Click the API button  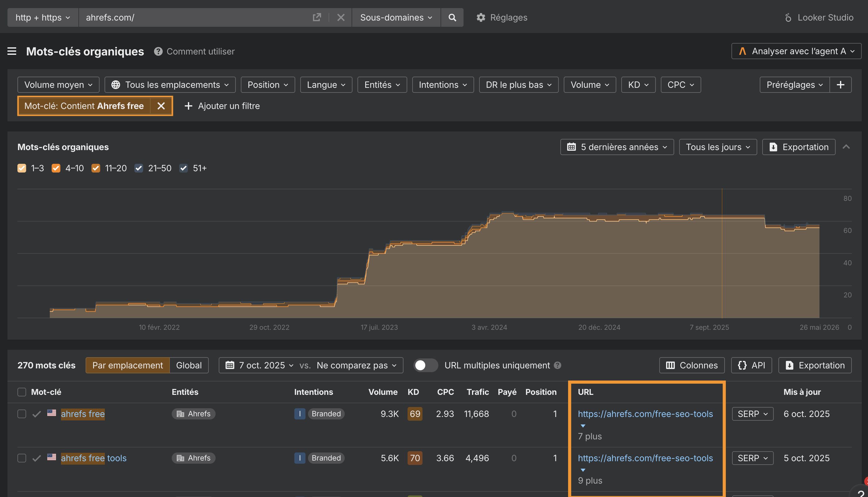pos(751,365)
